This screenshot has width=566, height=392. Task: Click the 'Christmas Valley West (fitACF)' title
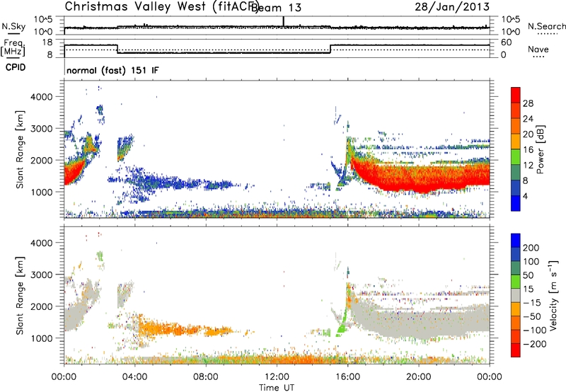pos(161,7)
